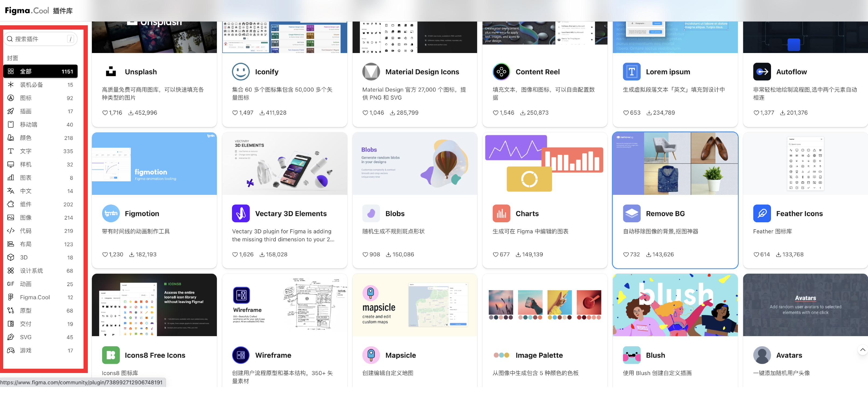This screenshot has height=394, width=868.
Task: Click the 搜索插件 search field
Action: click(40, 39)
